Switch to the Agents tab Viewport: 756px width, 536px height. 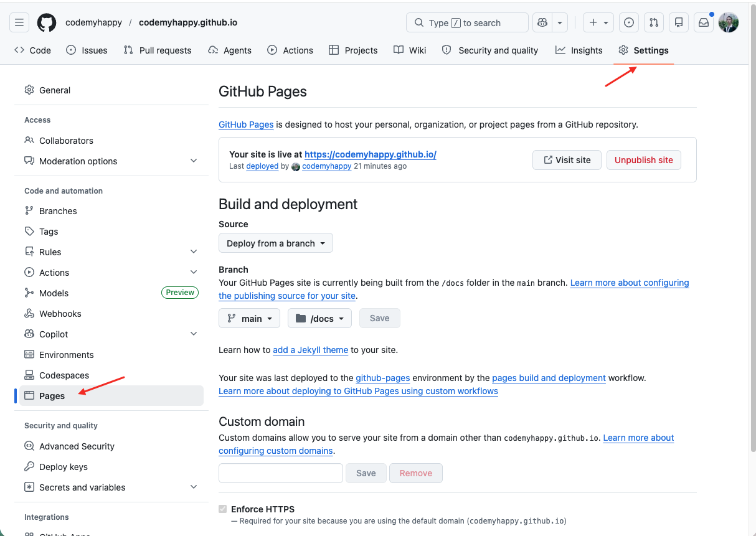click(x=230, y=50)
